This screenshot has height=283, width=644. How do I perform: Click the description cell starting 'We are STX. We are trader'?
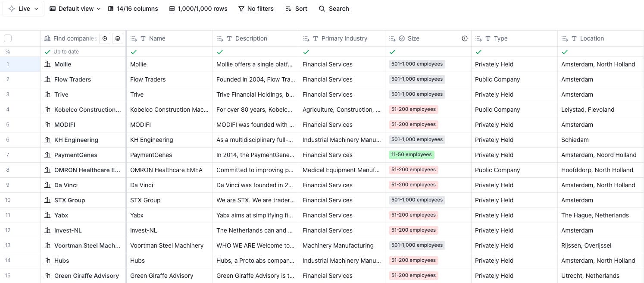click(256, 200)
